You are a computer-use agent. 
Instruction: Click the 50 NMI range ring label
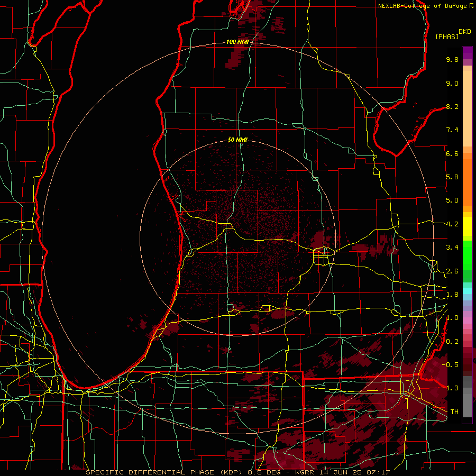(x=237, y=140)
